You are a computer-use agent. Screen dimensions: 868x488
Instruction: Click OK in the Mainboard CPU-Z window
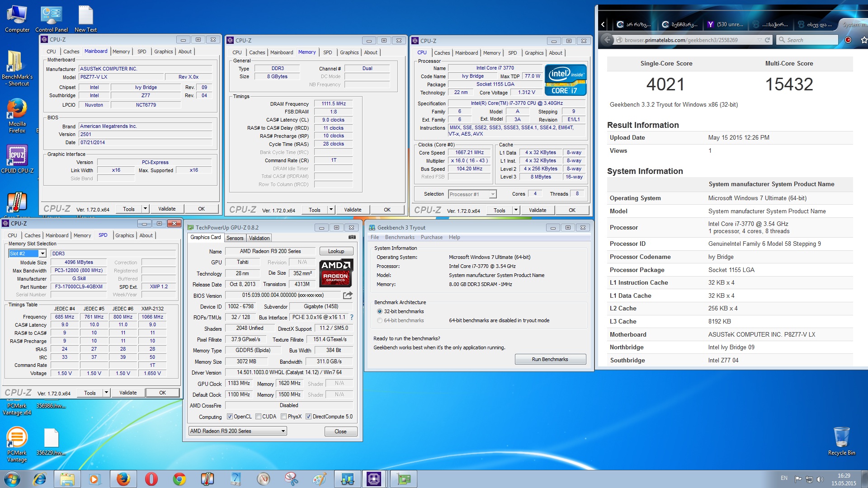click(x=202, y=209)
